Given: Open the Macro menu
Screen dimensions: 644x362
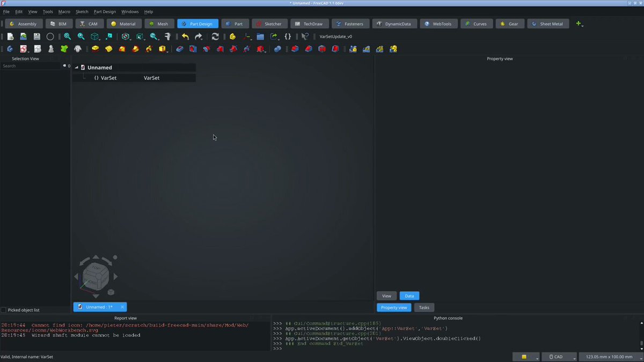Looking at the screenshot, I should [x=64, y=11].
